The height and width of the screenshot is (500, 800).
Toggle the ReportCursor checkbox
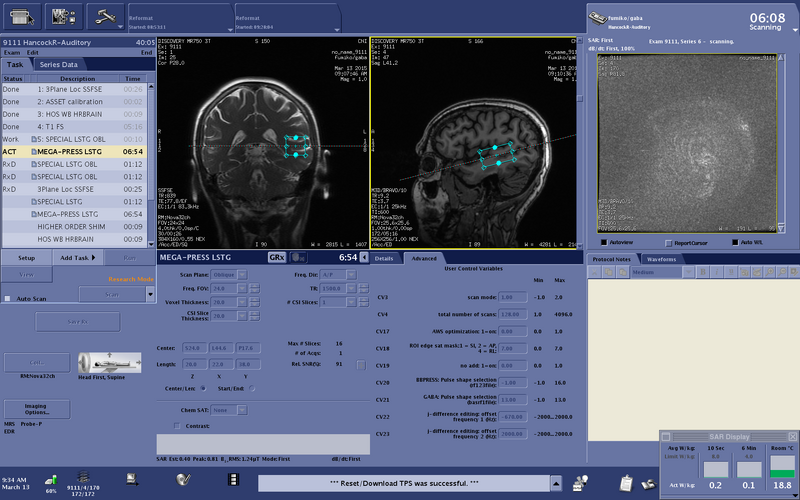[669, 243]
